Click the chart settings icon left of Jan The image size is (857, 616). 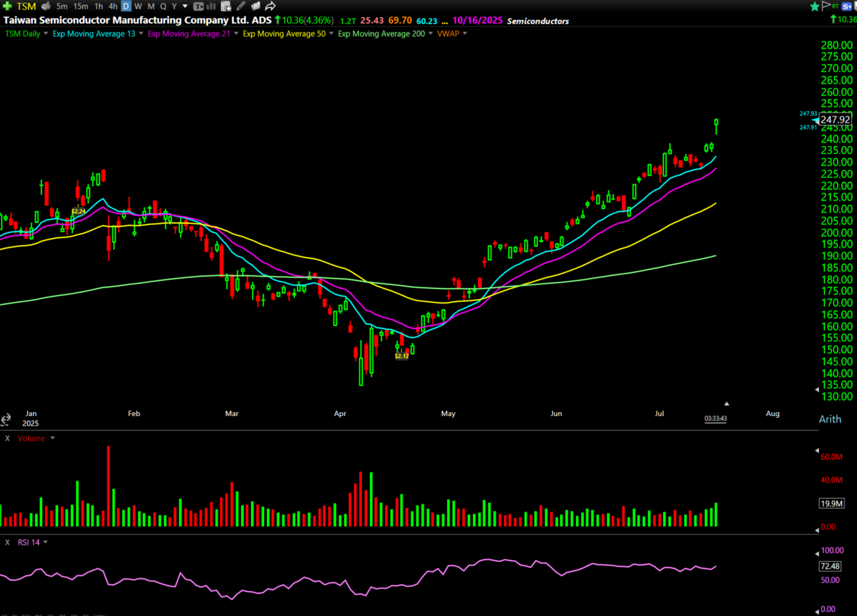(x=6, y=419)
